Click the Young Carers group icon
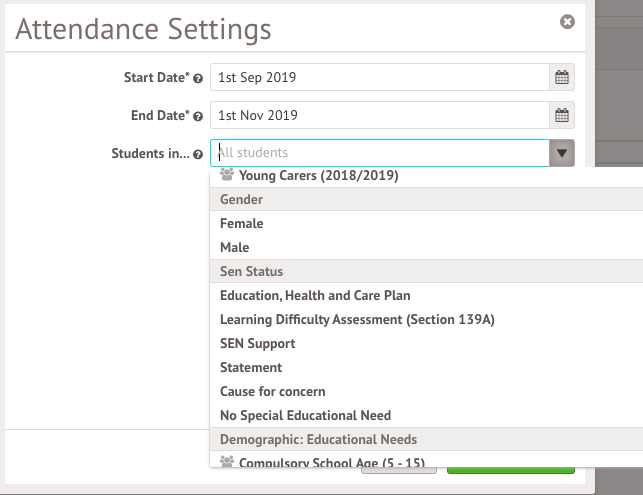The height and width of the screenshot is (495, 643). 227,175
